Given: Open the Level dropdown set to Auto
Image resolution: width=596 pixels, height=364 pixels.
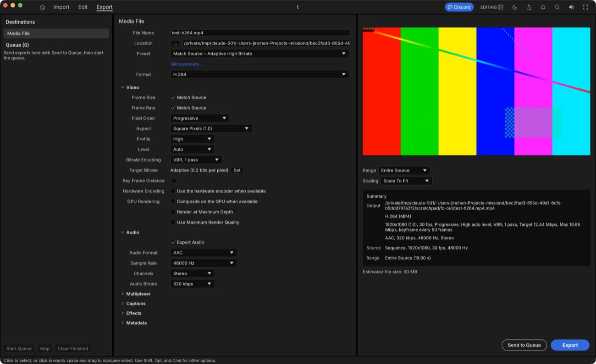Looking at the screenshot, I should (193, 150).
